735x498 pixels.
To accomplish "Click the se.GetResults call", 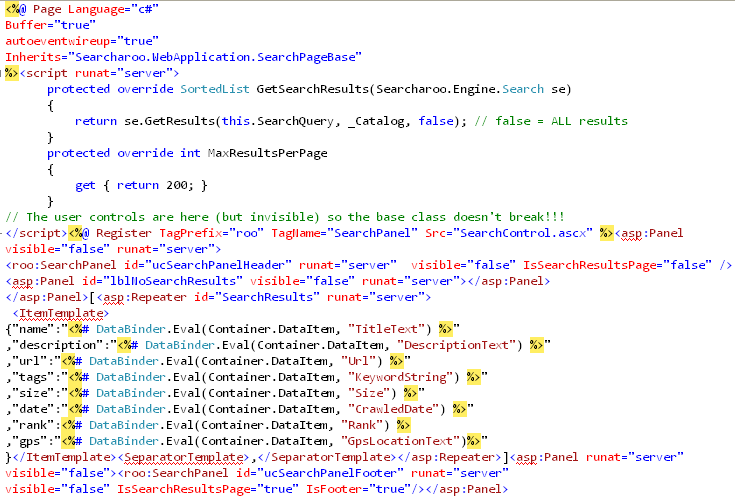I will point(169,121).
